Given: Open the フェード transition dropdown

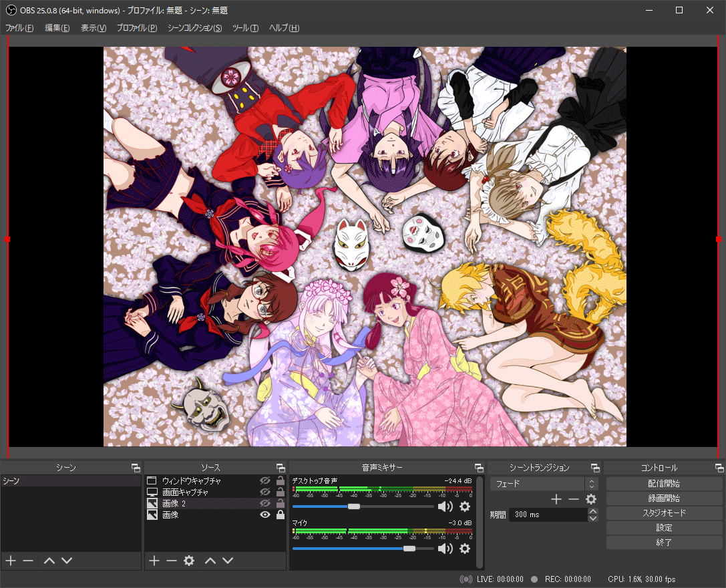Looking at the screenshot, I should (544, 484).
